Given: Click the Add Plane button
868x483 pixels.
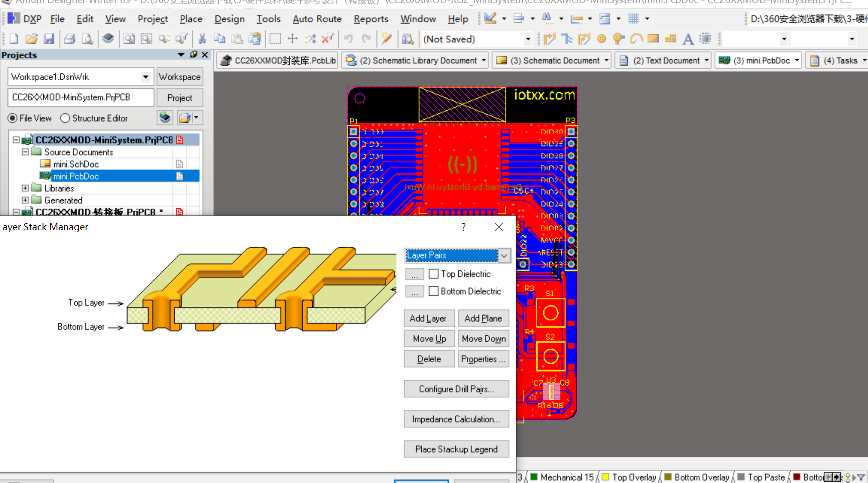Looking at the screenshot, I should coord(483,318).
